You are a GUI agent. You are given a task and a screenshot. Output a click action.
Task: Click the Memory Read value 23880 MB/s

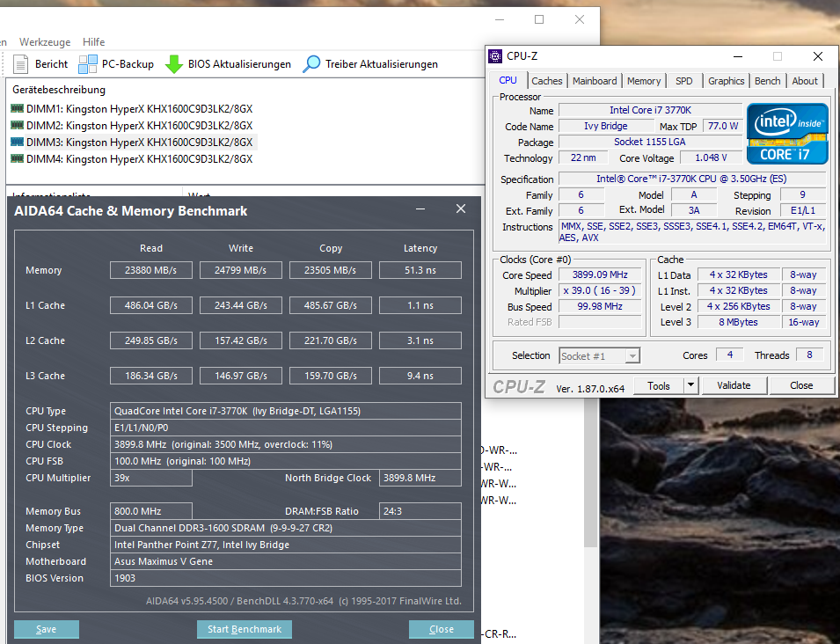coord(151,270)
